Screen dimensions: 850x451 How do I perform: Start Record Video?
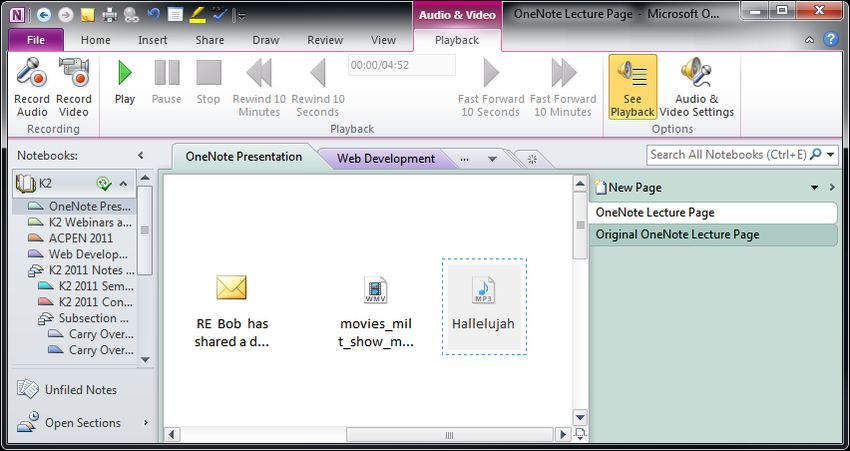point(74,87)
